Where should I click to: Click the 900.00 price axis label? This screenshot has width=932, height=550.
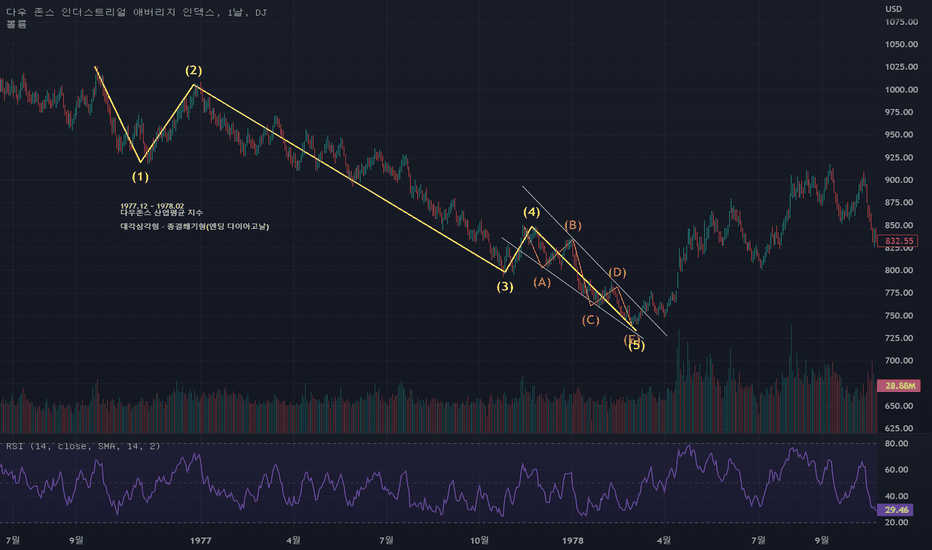pyautogui.click(x=901, y=180)
